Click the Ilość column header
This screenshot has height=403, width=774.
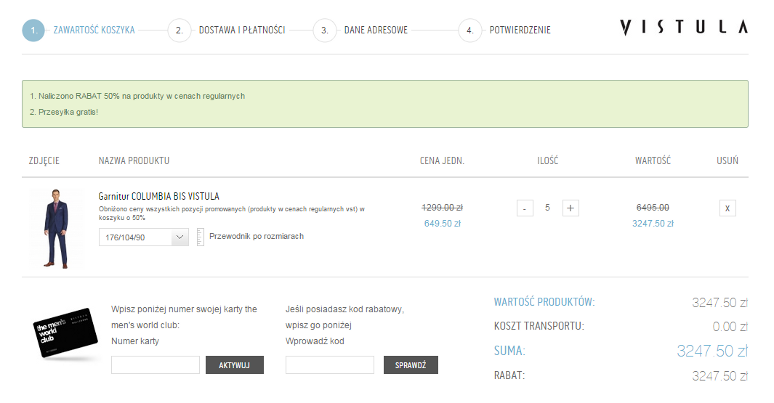[x=547, y=161]
